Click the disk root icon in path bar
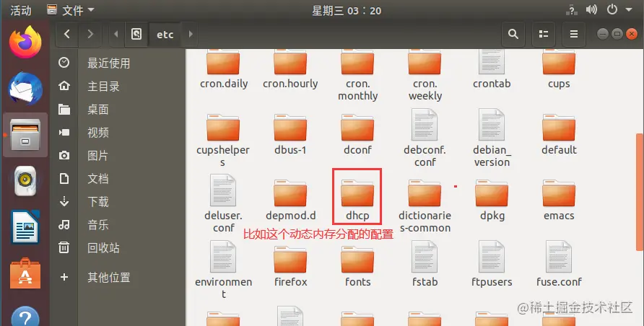Screen dimensions: 644x326 click(x=136, y=34)
